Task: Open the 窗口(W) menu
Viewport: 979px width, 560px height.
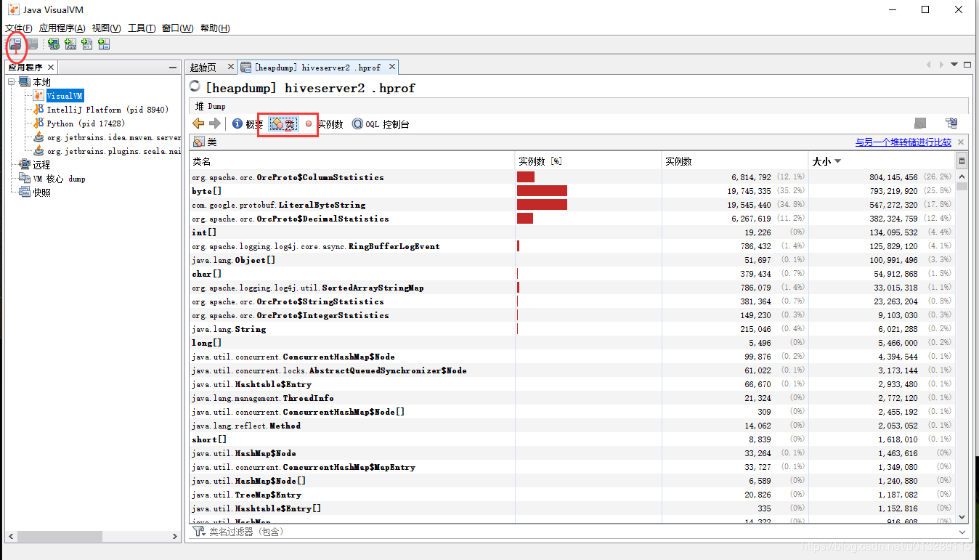Action: 177,28
